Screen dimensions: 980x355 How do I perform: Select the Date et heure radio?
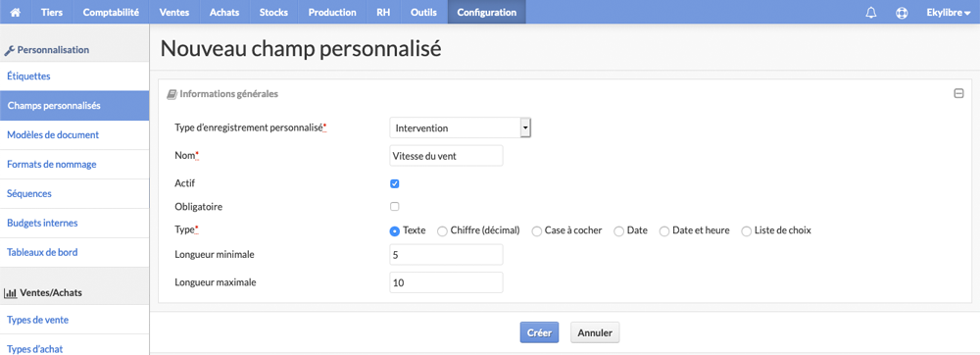664,231
